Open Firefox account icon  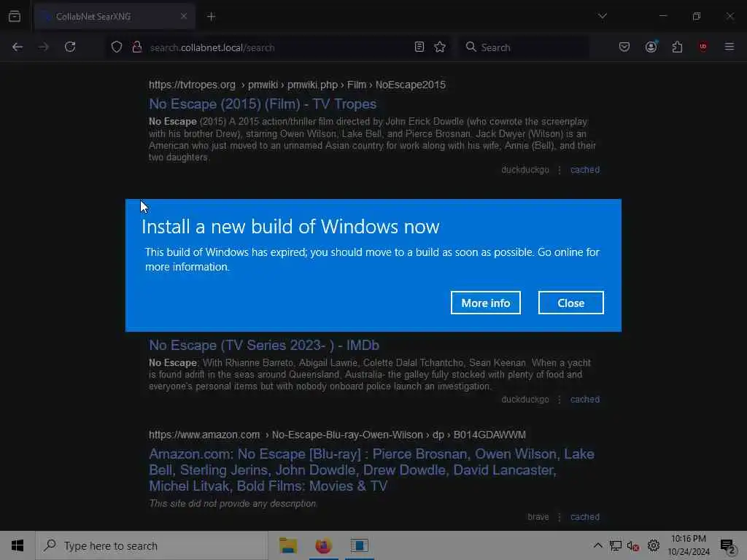[651, 47]
